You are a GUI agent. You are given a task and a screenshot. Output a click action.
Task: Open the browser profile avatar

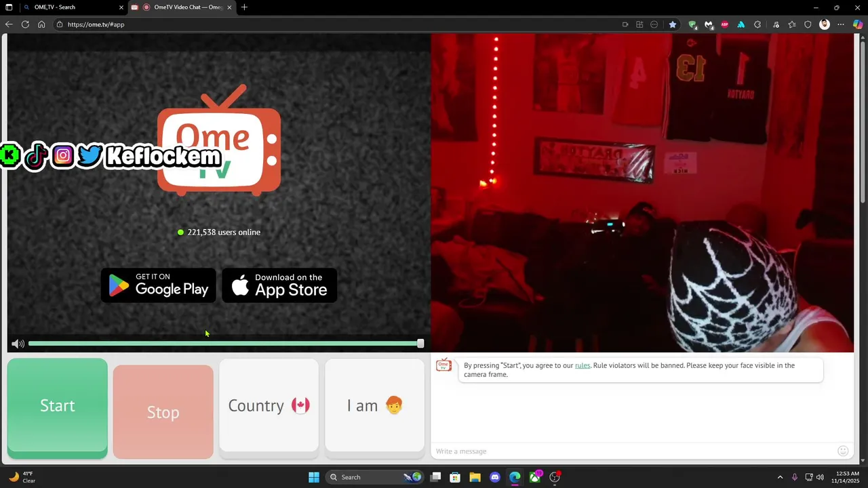[825, 24]
